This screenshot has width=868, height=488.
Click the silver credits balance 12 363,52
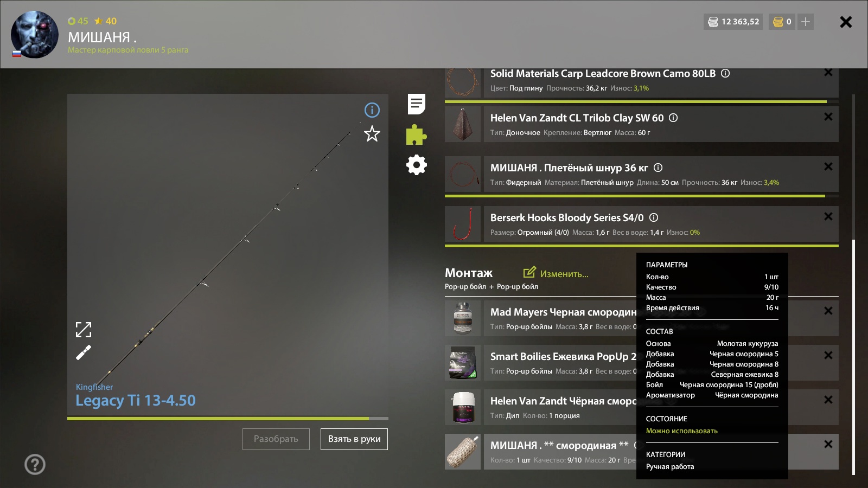[733, 22]
